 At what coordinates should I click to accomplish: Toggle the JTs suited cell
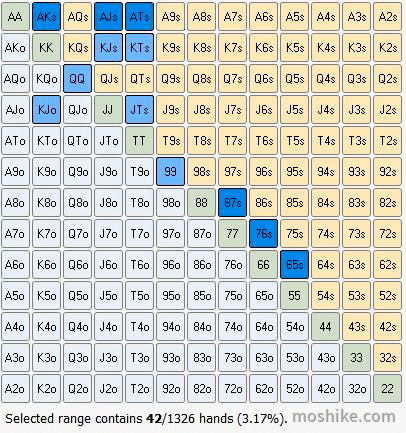coord(139,110)
